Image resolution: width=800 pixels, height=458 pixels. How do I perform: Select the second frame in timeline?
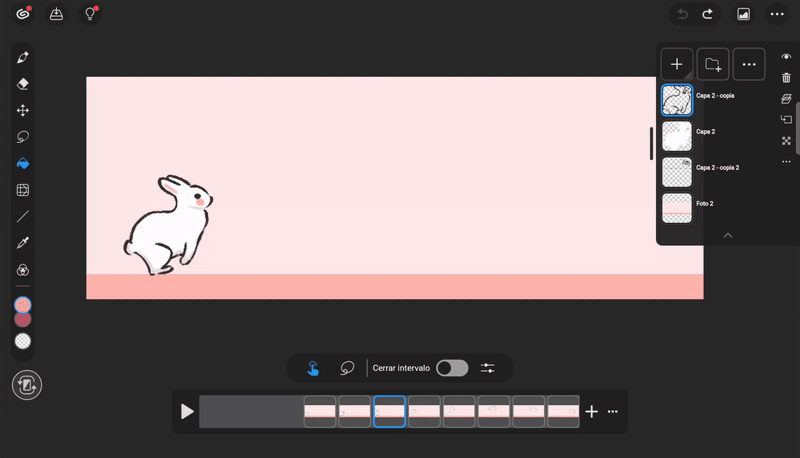point(355,412)
